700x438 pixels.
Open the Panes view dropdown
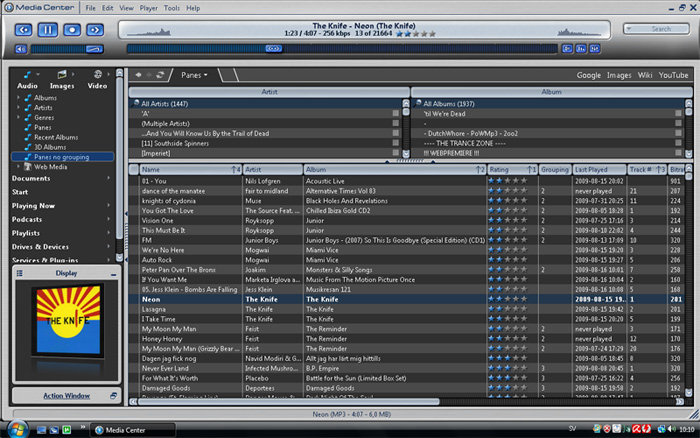click(x=194, y=75)
